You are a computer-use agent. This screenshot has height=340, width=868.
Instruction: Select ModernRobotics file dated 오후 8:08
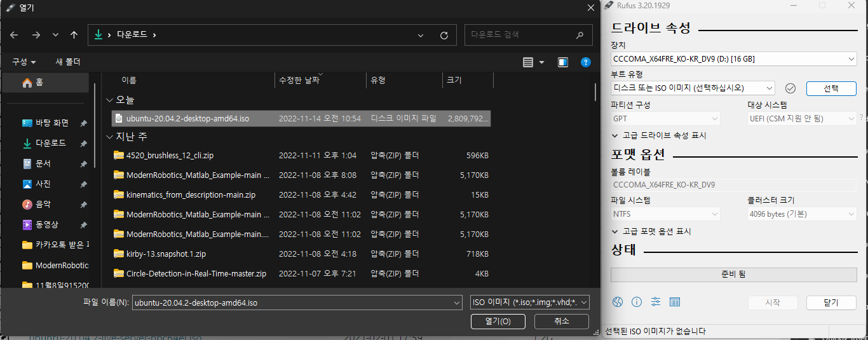pyautogui.click(x=301, y=175)
